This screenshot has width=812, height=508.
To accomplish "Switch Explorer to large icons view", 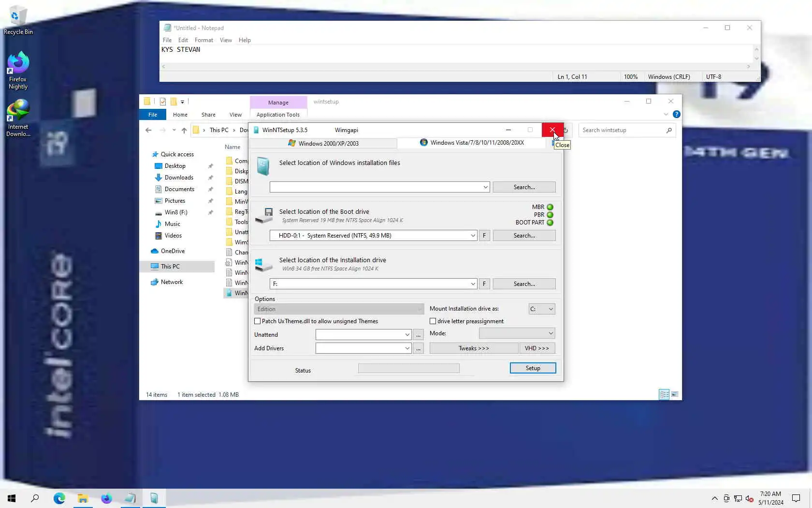I will pos(675,394).
